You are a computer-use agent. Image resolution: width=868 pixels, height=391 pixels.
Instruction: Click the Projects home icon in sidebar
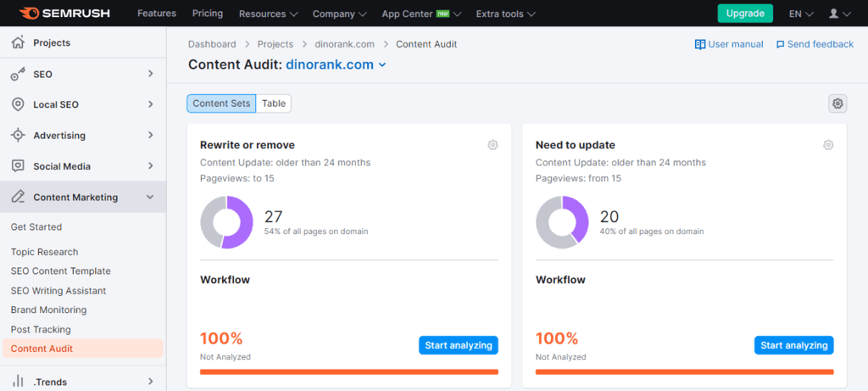19,42
